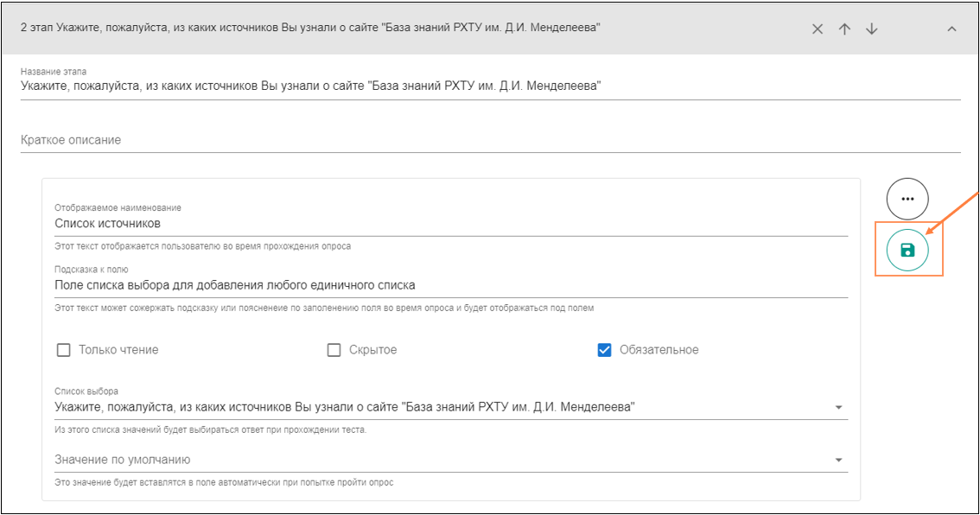Click into the 'Подсказка к полю' field
Screen dimensions: 980x515
tap(346, 285)
